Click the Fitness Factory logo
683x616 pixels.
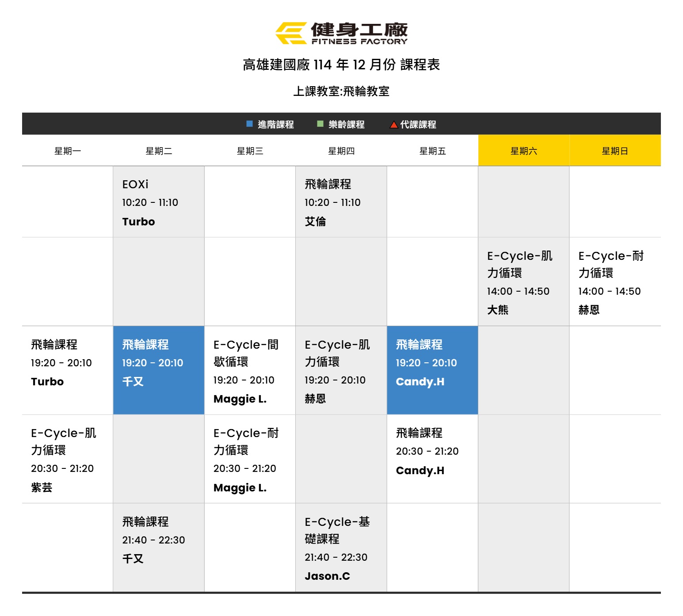tap(341, 33)
